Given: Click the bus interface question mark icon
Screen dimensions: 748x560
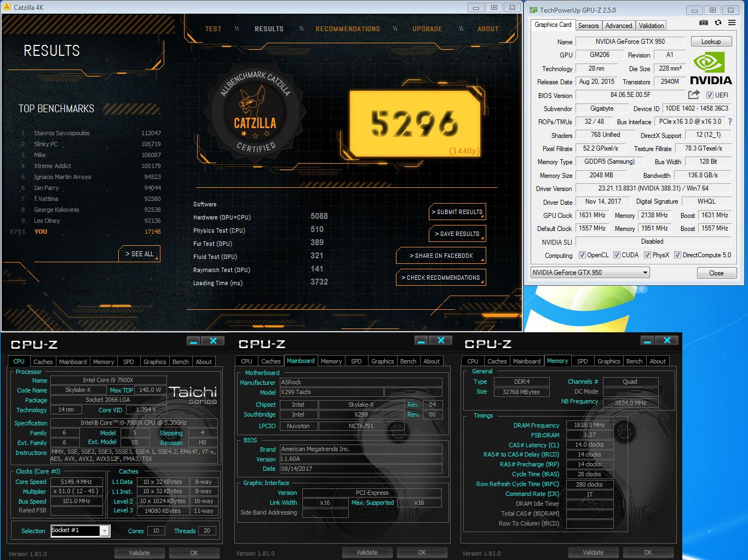Looking at the screenshot, I should coord(730,122).
